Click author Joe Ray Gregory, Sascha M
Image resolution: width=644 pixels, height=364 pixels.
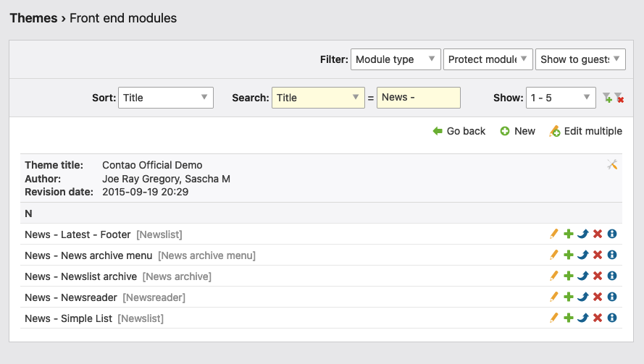coord(167,179)
